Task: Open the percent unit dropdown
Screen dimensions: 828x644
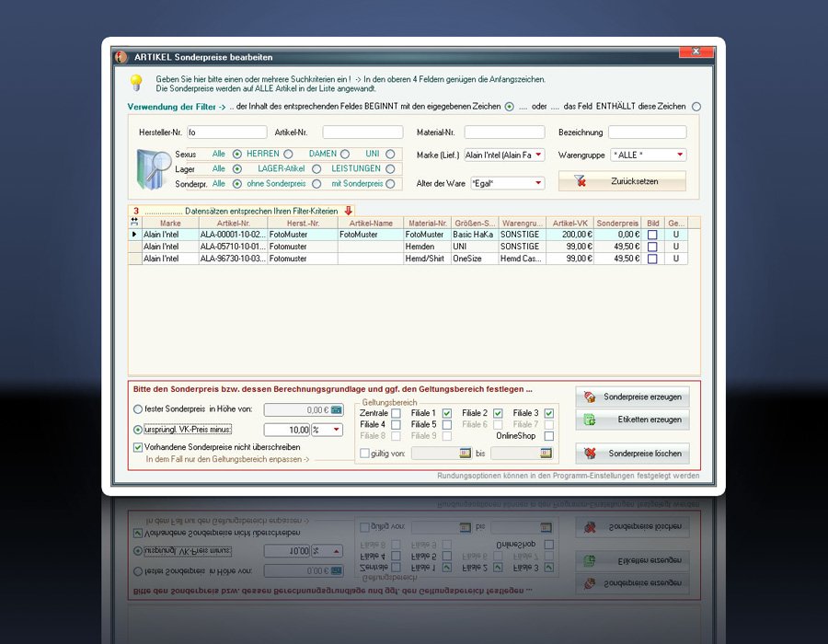Action: [x=337, y=430]
